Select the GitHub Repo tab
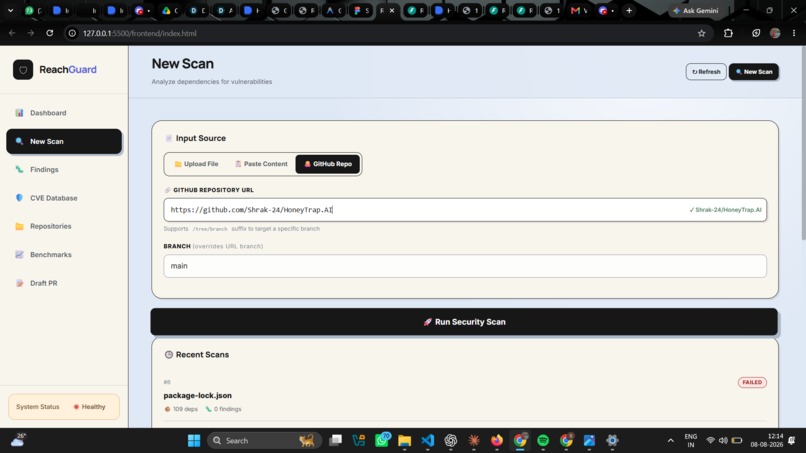 [327, 164]
